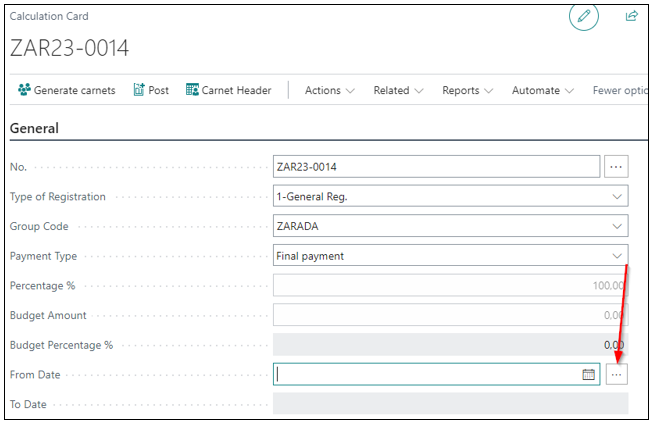The image size is (655, 426).
Task: Click the Post action icon
Action: coord(139,90)
